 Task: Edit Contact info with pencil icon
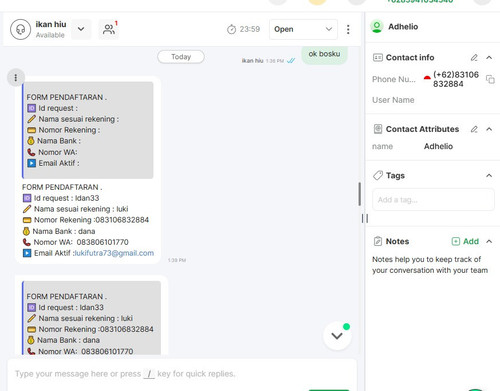[x=474, y=58]
